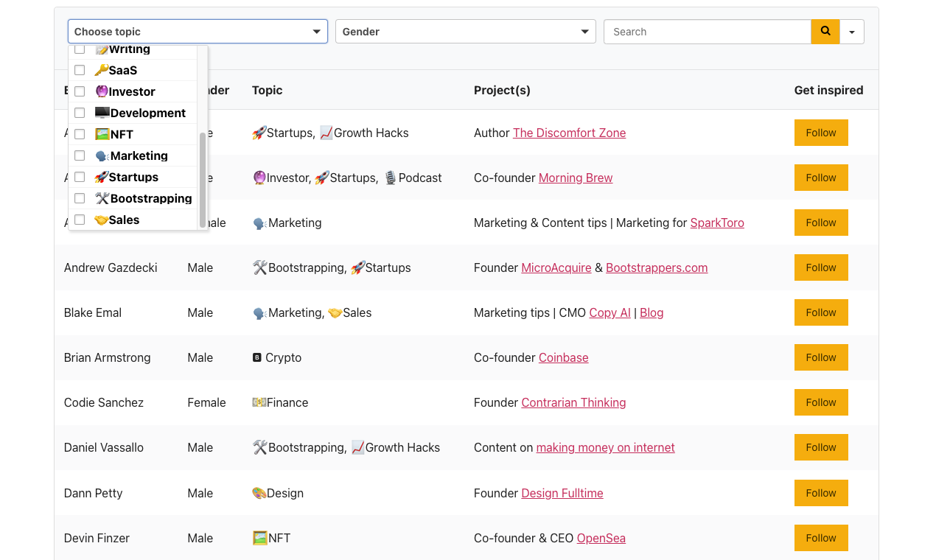Open the SparkToro link
This screenshot has height=560, width=936.
click(717, 223)
